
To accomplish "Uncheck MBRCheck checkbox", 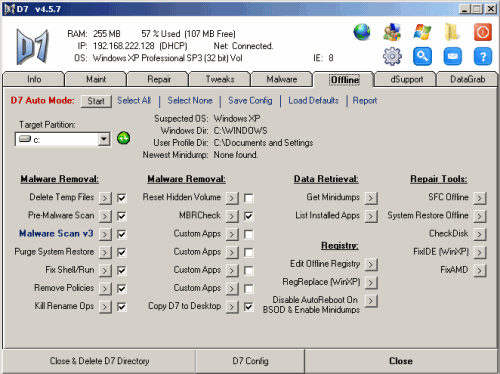I will coord(248,216).
